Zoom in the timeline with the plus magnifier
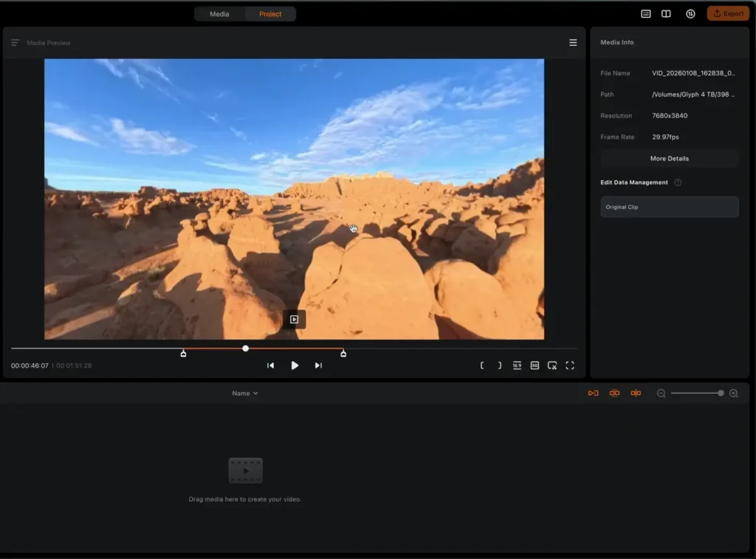This screenshot has height=559, width=756. pos(733,394)
